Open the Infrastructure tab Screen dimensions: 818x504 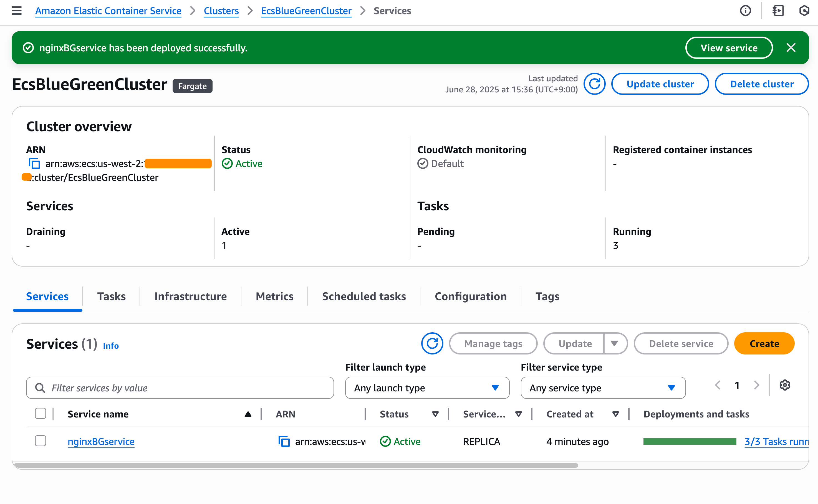[190, 296]
